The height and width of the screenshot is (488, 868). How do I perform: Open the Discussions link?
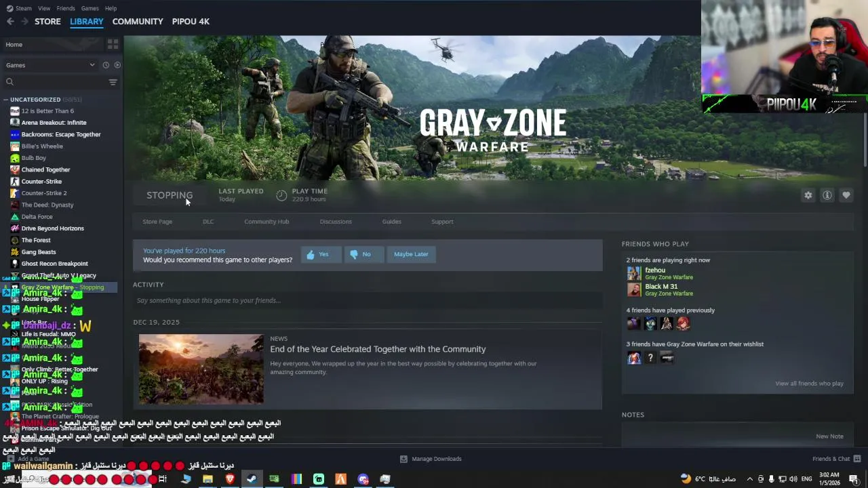click(x=336, y=222)
